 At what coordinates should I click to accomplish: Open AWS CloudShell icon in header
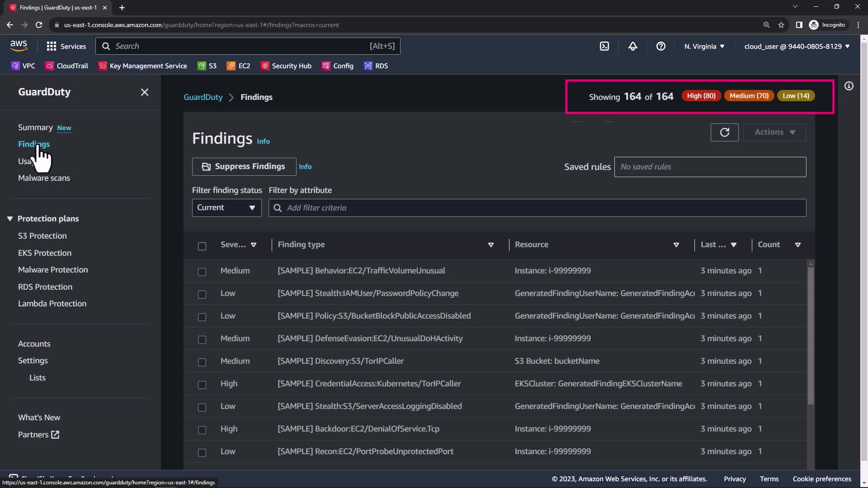[x=604, y=46]
